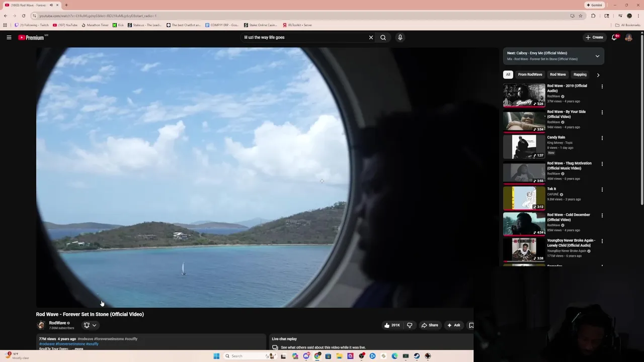
Task: Open the weather widget on taskbar
Action: pyautogui.click(x=18, y=356)
